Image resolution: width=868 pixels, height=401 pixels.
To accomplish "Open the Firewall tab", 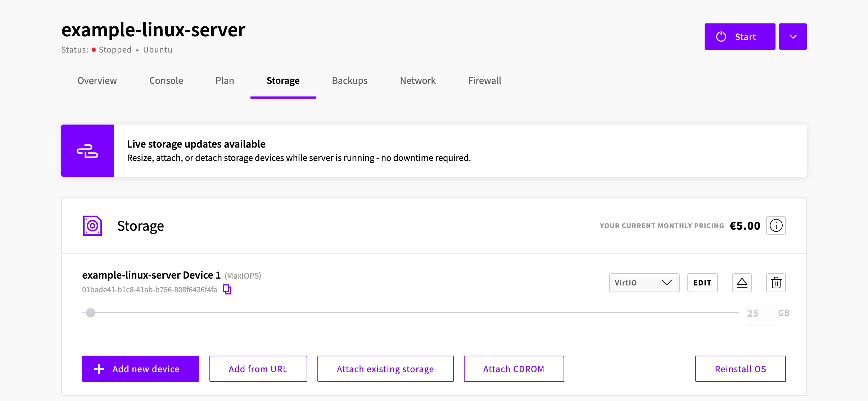I will pos(485,81).
